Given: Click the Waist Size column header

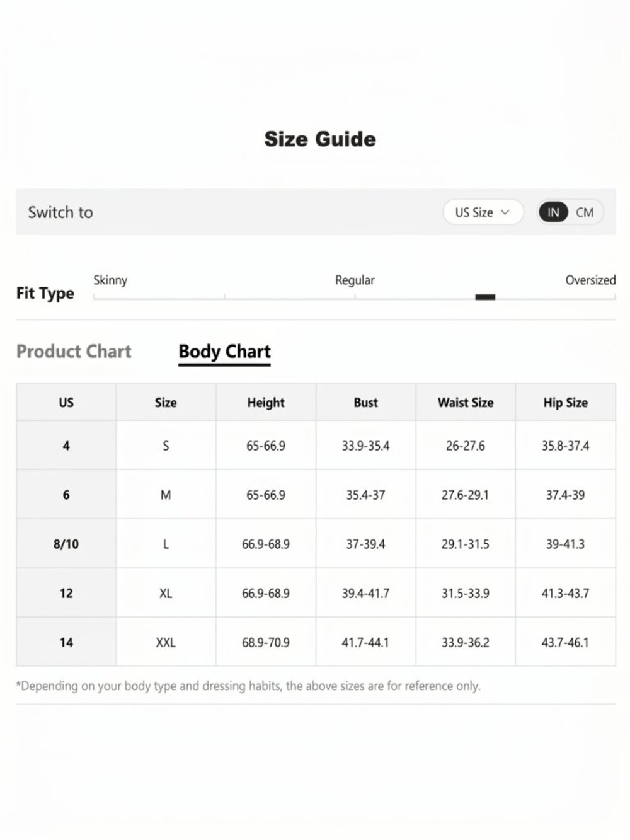Looking at the screenshot, I should pos(466,402).
